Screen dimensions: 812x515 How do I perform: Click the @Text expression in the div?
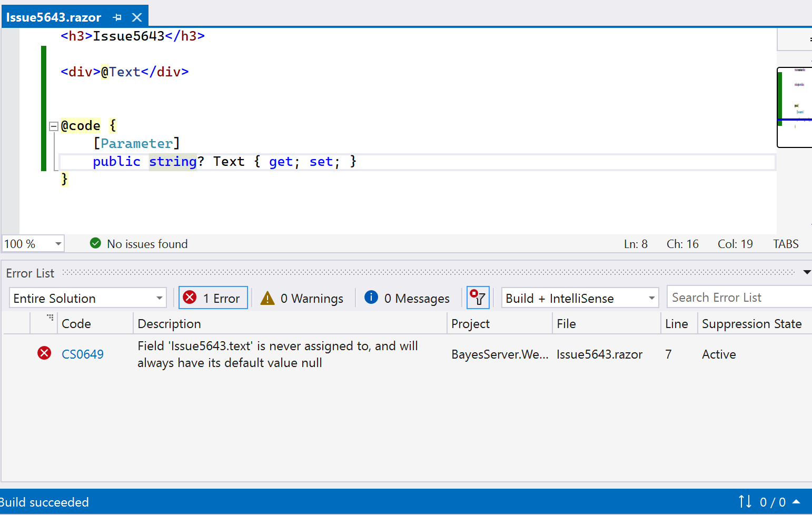121,72
